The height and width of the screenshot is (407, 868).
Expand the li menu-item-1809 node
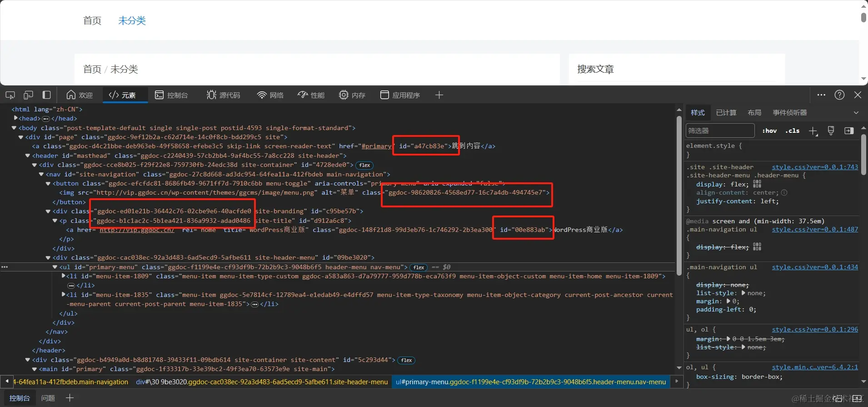[x=64, y=276]
